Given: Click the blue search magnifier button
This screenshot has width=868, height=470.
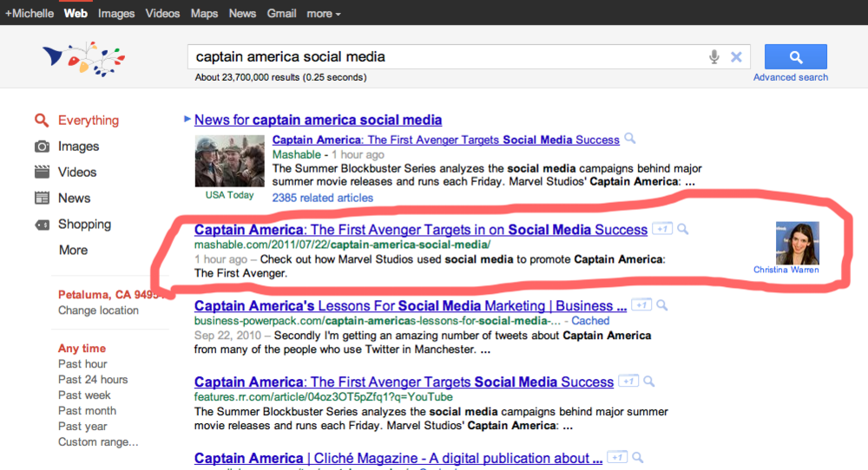Looking at the screenshot, I should click(x=795, y=56).
